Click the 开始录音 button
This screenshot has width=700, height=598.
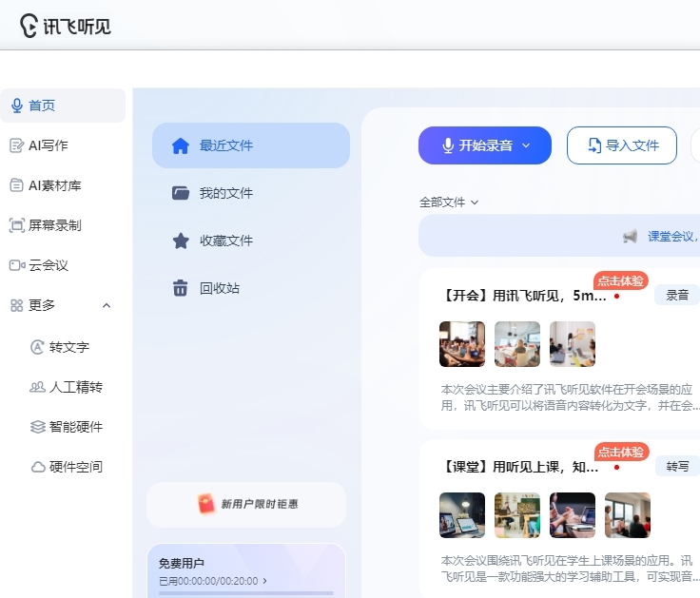pos(485,145)
